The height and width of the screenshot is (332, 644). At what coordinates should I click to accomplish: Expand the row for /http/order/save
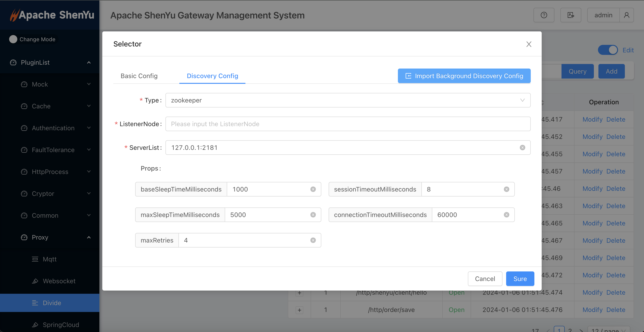pos(299,310)
